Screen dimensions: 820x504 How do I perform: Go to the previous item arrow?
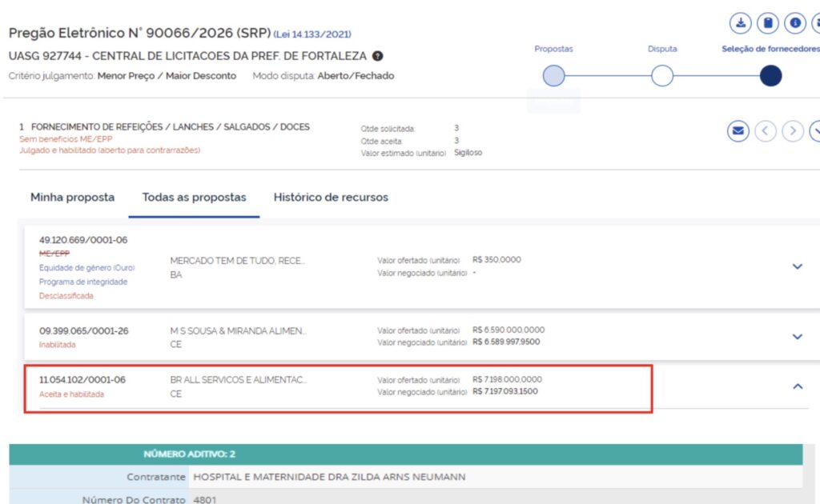[x=765, y=130]
